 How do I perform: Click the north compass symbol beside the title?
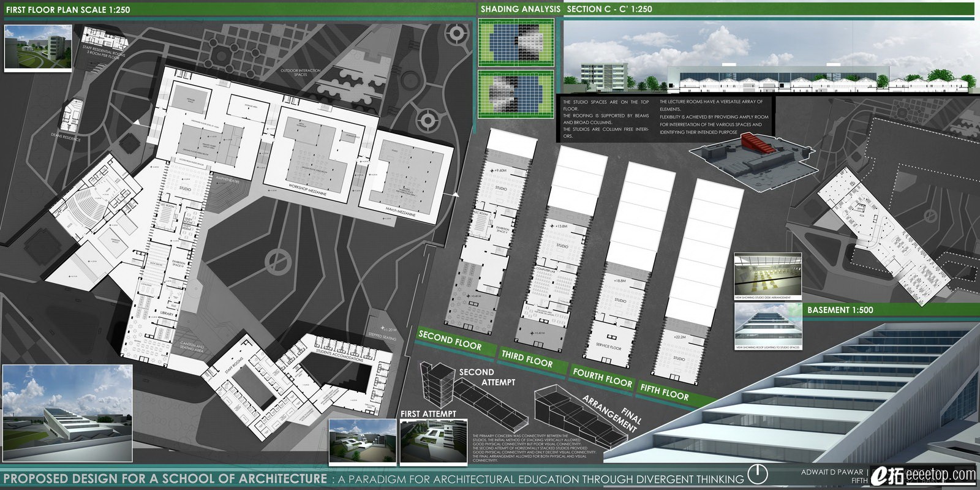(758, 473)
